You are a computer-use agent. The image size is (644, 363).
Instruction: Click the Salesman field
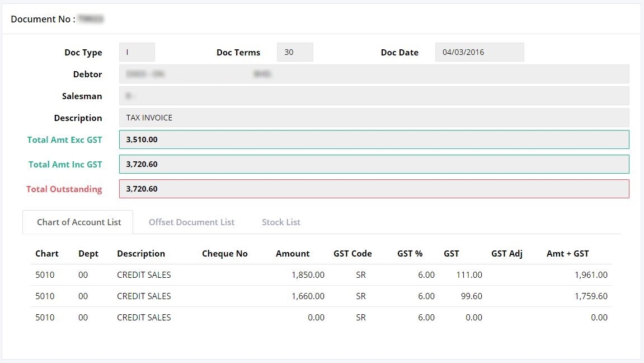pyautogui.click(x=374, y=96)
